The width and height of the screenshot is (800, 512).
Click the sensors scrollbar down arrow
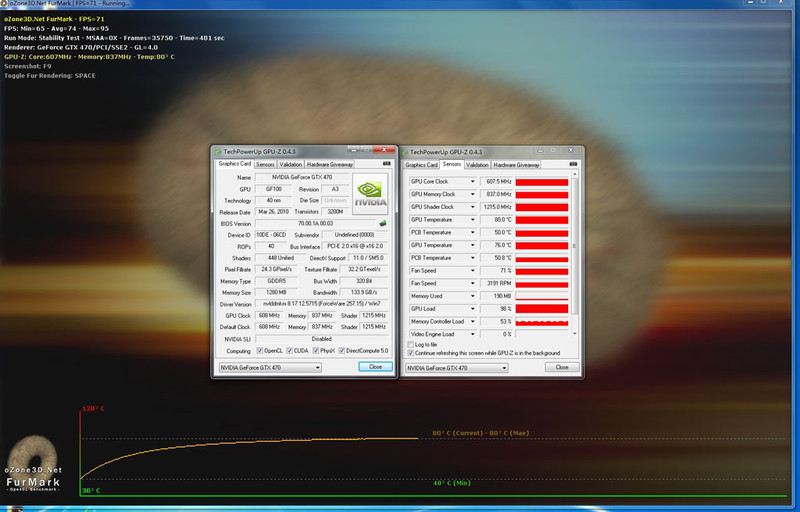click(x=574, y=334)
